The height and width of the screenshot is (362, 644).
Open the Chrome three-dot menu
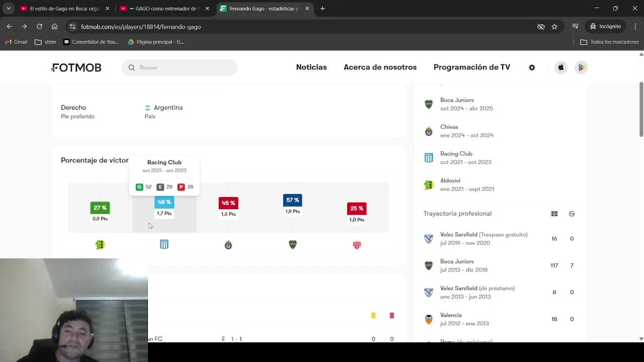point(634,27)
